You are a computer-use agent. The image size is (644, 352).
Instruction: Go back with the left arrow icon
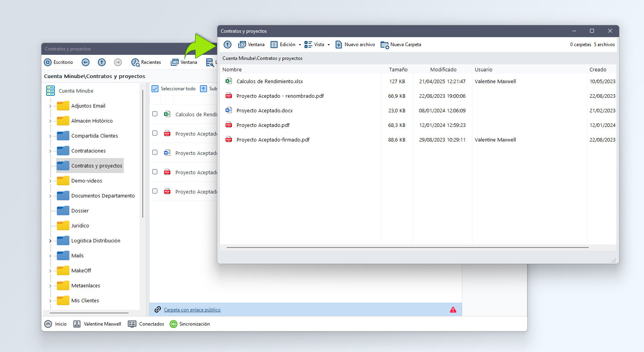86,62
